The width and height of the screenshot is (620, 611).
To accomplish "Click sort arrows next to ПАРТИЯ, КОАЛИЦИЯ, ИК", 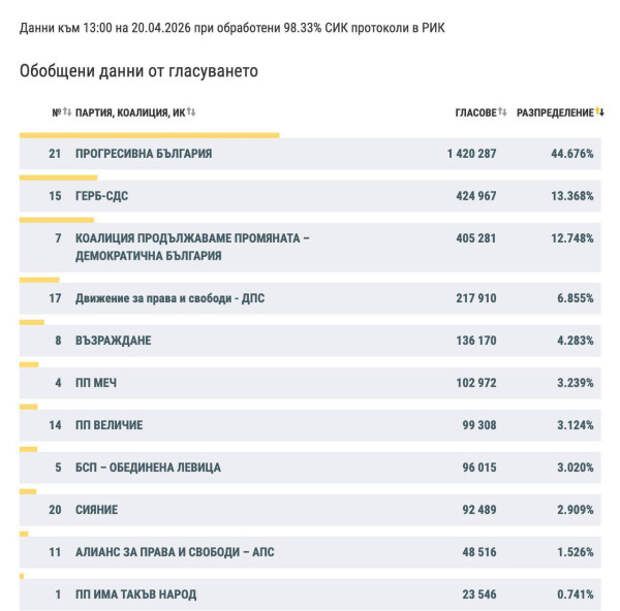I will coord(191,113).
